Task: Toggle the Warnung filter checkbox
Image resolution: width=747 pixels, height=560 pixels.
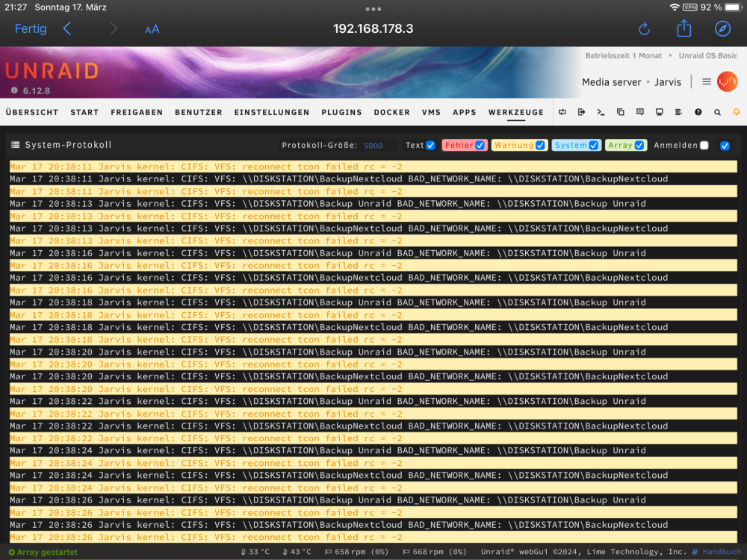Action: (540, 146)
